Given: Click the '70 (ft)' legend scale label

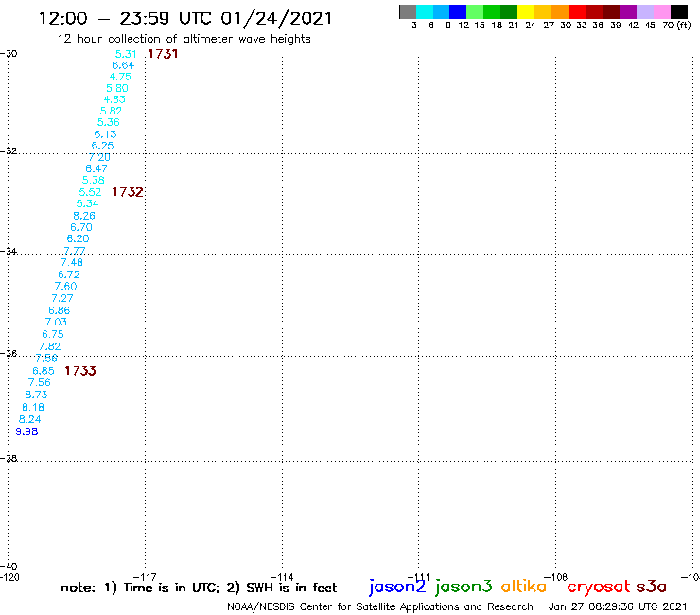Looking at the screenshot, I should (676, 25).
